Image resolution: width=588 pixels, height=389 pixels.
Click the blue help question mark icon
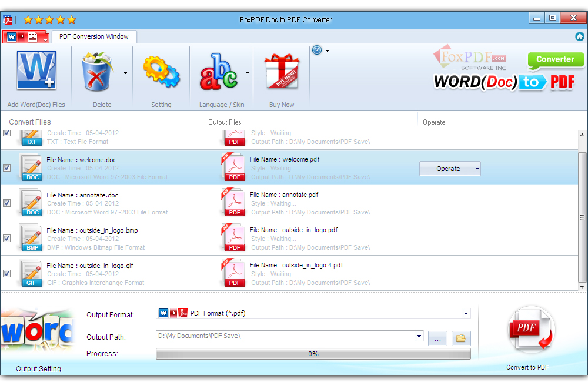317,50
